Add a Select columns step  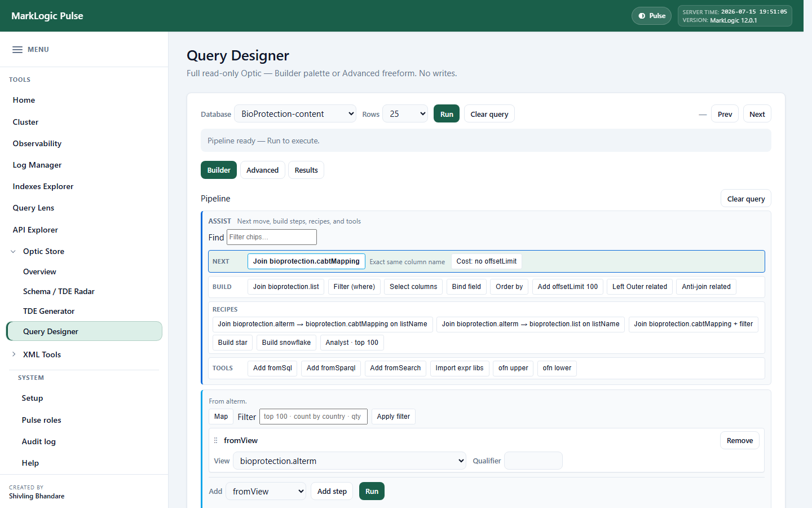click(413, 287)
